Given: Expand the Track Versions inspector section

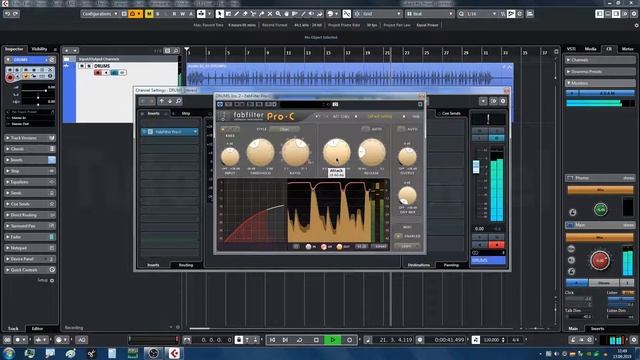Looking at the screenshot, I should pos(29,138).
